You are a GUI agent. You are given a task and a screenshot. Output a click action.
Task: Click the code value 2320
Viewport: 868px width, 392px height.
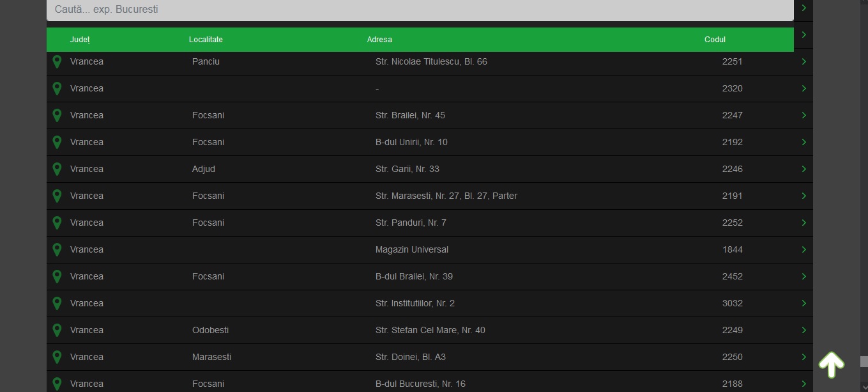pos(733,88)
